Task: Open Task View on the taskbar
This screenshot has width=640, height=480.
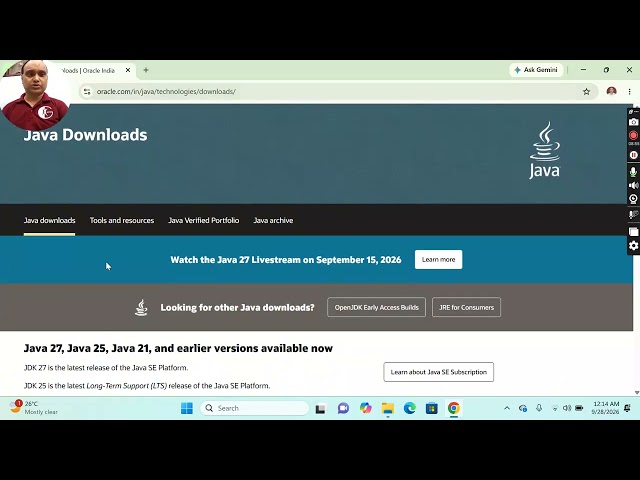Action: [321, 408]
